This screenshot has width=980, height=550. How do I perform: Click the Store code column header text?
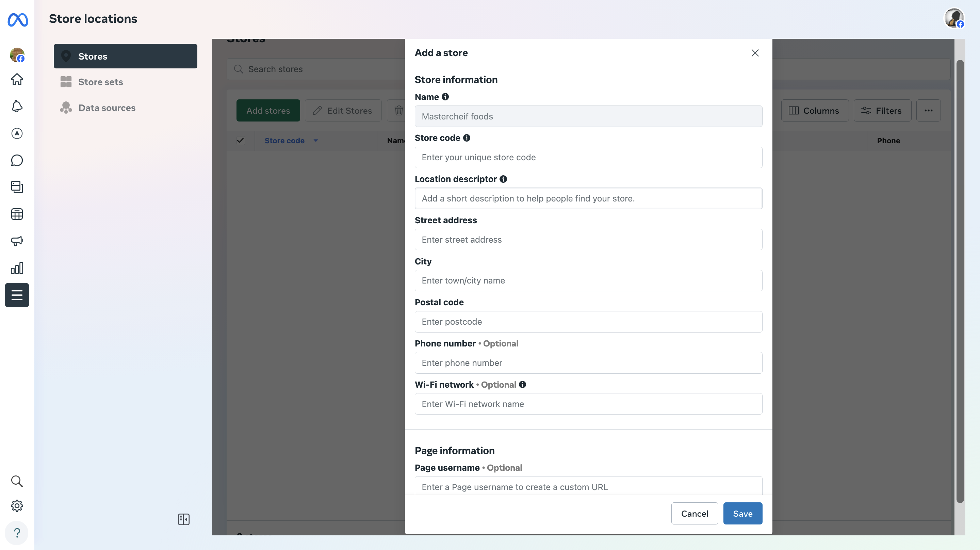click(x=284, y=141)
